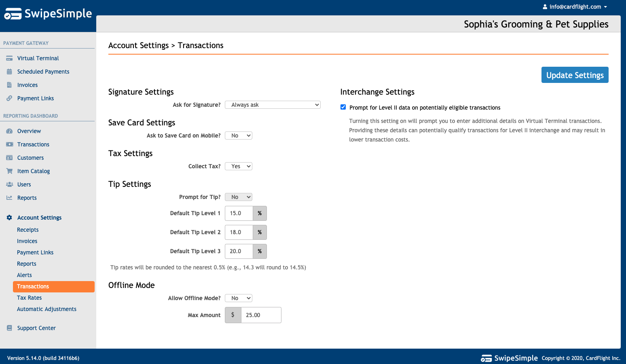
Task: Click the Scheduled Payments calendar icon
Action: 9,72
